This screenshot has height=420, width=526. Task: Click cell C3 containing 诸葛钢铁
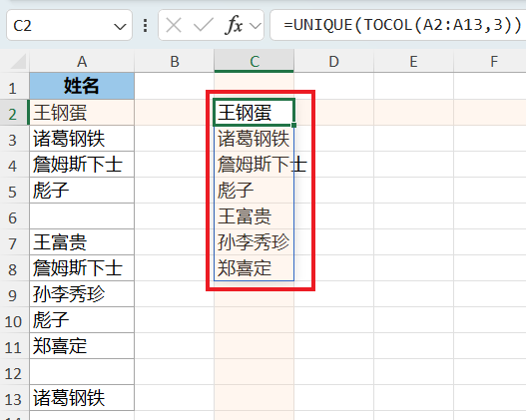pyautogui.click(x=254, y=138)
